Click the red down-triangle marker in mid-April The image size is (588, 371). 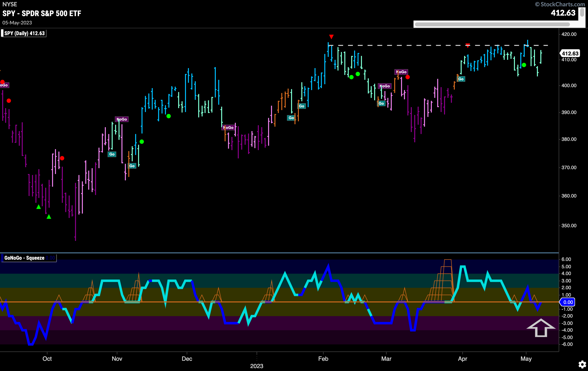click(x=468, y=46)
